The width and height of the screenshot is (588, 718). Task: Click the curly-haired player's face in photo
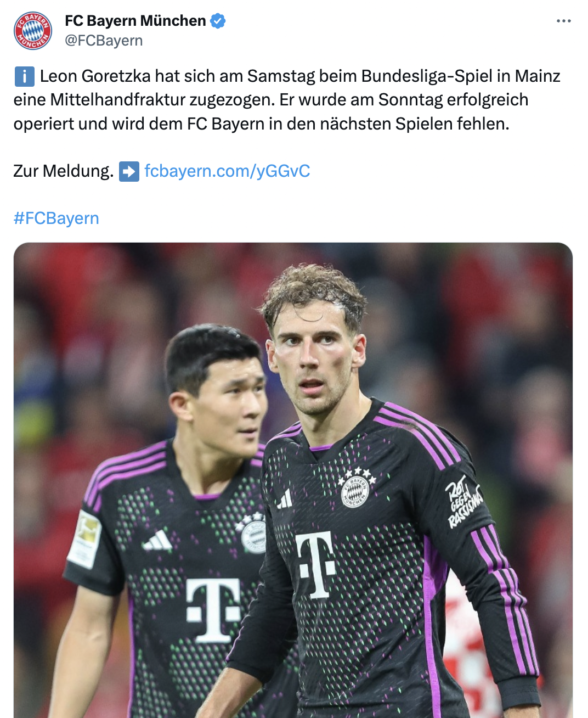click(x=312, y=360)
